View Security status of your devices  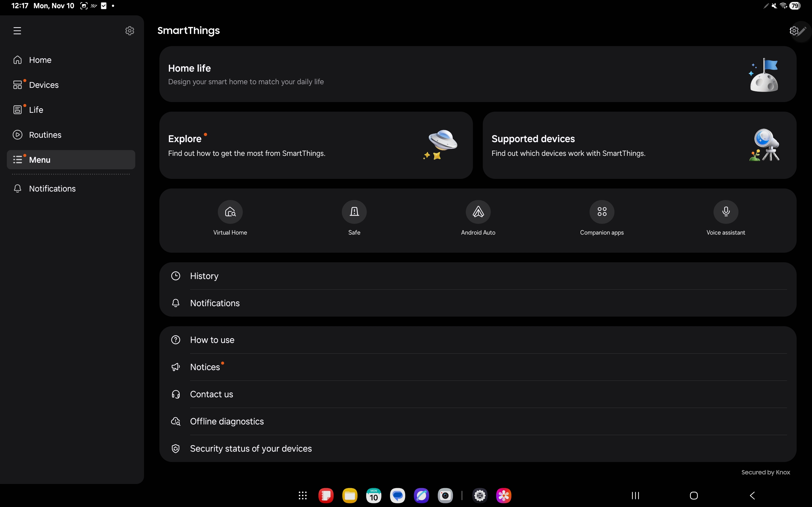click(250, 449)
